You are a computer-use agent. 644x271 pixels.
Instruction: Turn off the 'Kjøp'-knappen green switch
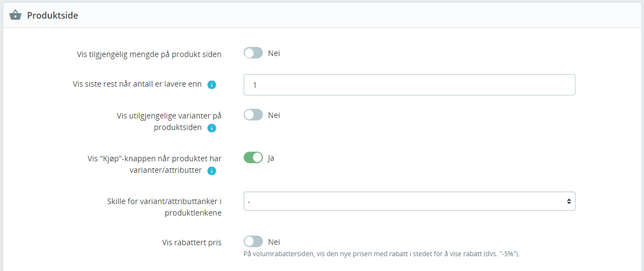pyautogui.click(x=253, y=157)
